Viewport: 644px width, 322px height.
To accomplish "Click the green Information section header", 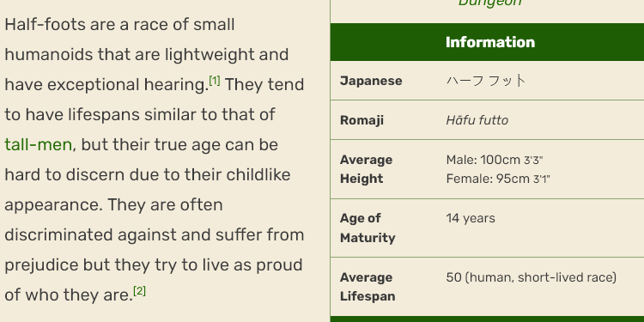I will [487, 42].
